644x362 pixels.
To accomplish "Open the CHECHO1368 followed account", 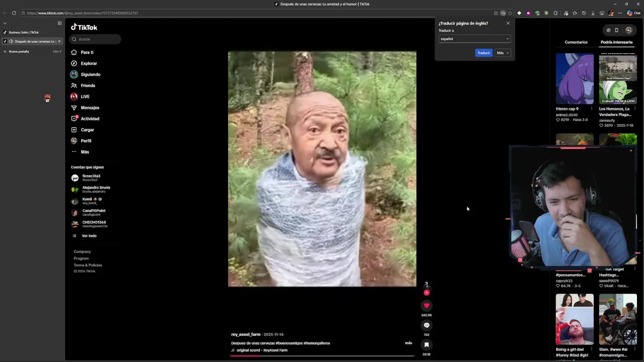I will pos(91,224).
